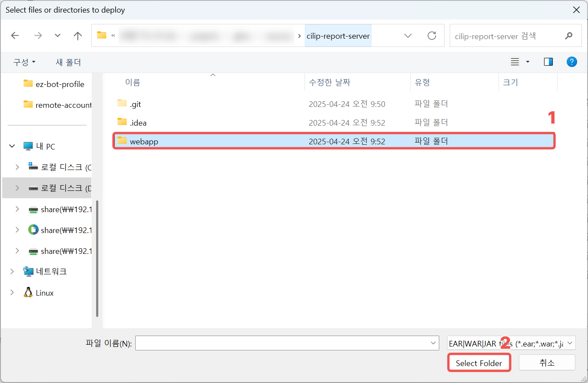Click the search magnifier icon
The image size is (588, 383).
568,36
